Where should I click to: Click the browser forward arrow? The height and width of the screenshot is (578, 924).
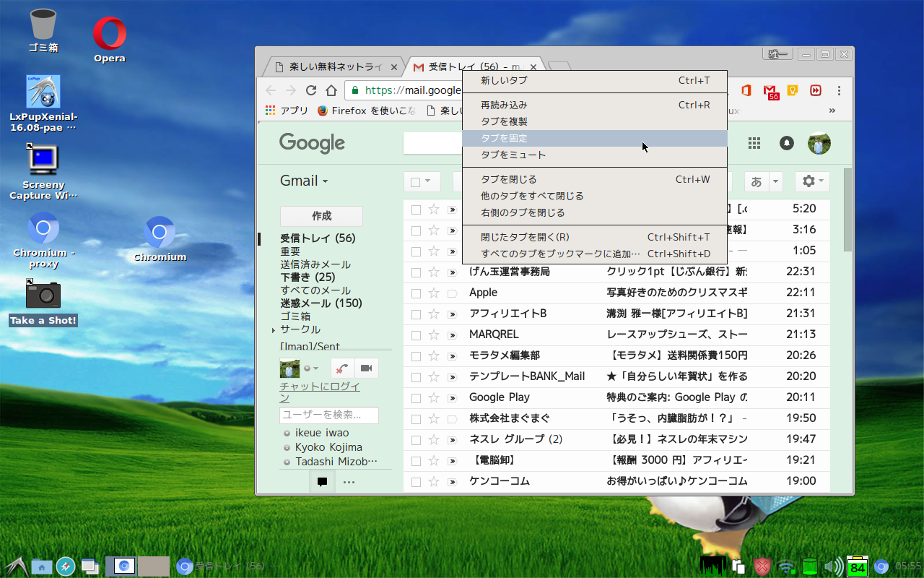(x=291, y=90)
